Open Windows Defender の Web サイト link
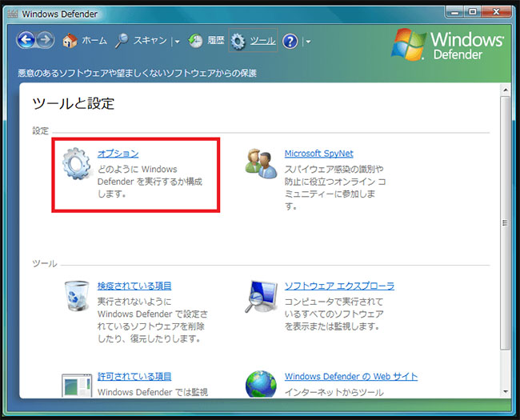Screen dimensions: 520x420 click(x=351, y=377)
